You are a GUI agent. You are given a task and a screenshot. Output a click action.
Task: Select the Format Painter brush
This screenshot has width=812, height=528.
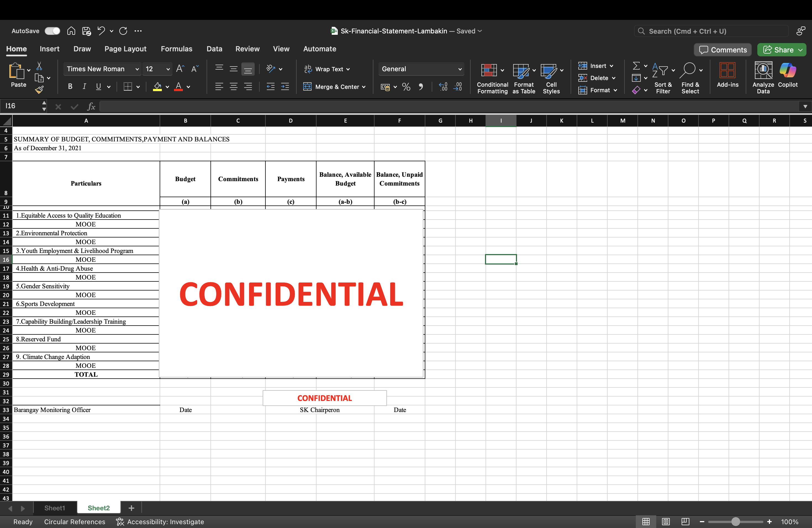tap(39, 90)
